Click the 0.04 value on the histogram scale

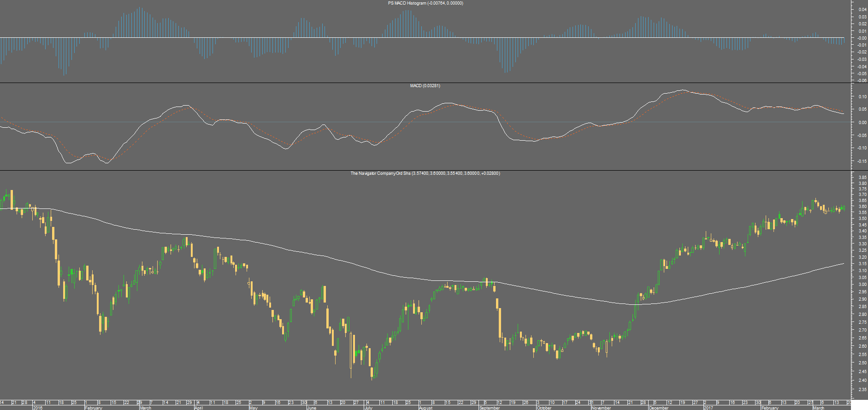tap(862, 9)
